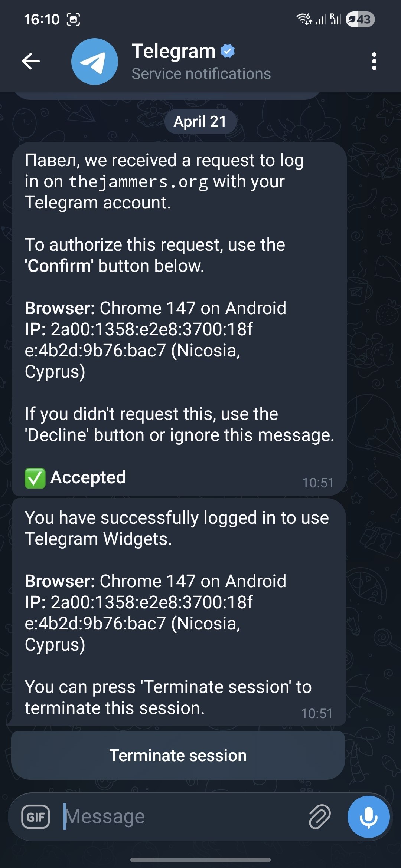Tap the Wi-Fi status icon
401x868 pixels.
(304, 19)
